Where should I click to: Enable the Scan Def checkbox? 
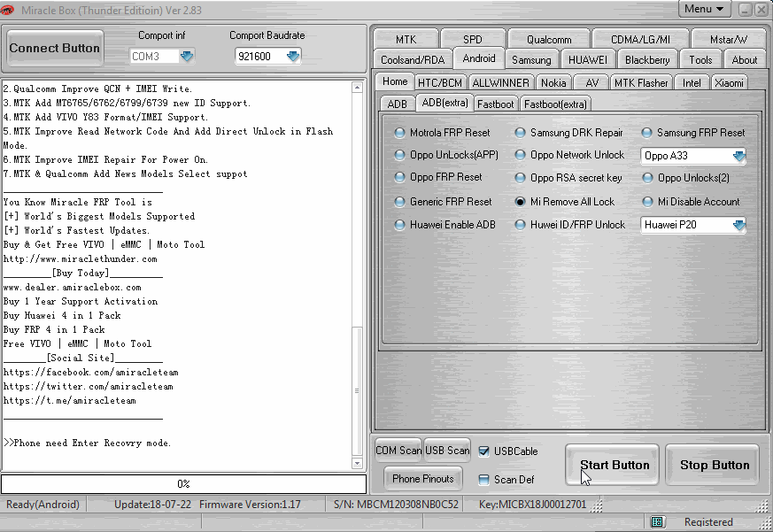pos(484,479)
